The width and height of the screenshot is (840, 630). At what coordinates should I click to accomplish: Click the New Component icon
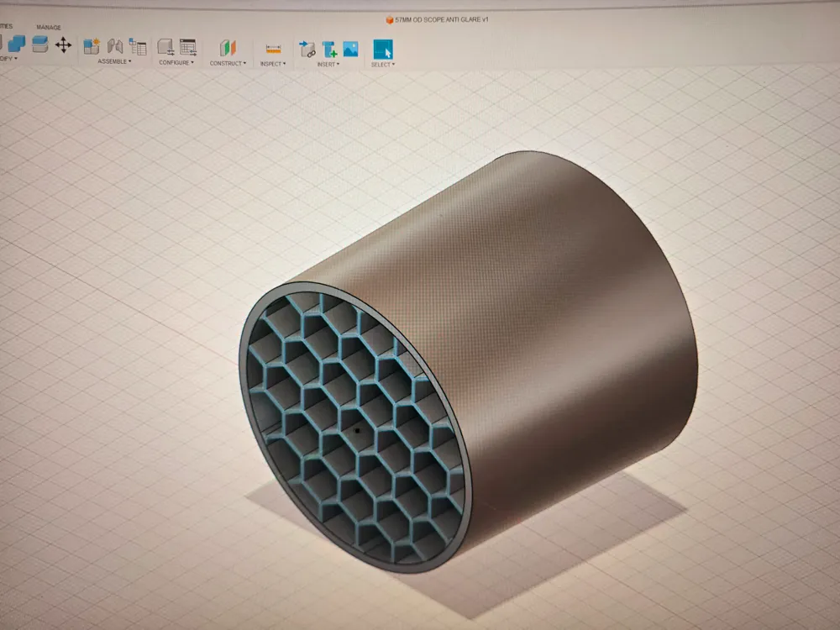coord(91,46)
